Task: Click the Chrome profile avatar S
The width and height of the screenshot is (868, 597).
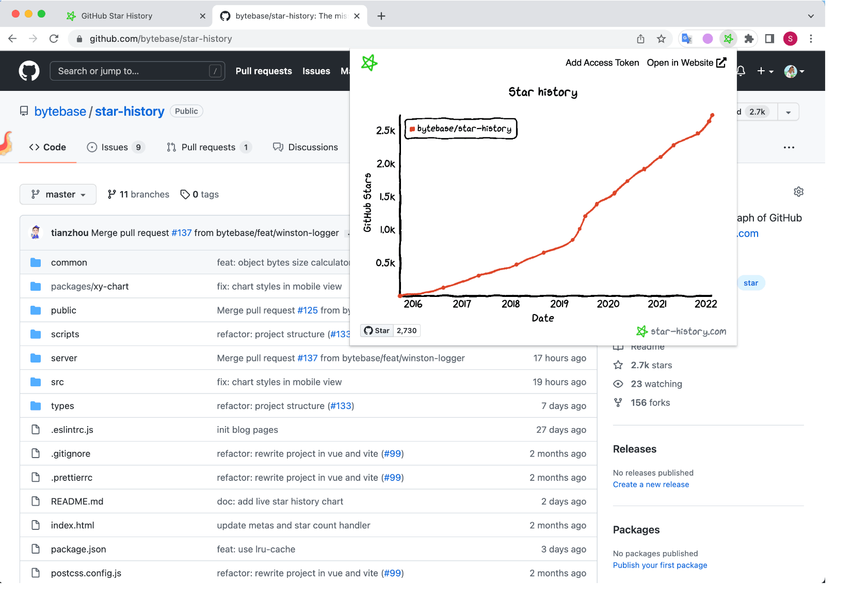Action: pyautogui.click(x=790, y=39)
